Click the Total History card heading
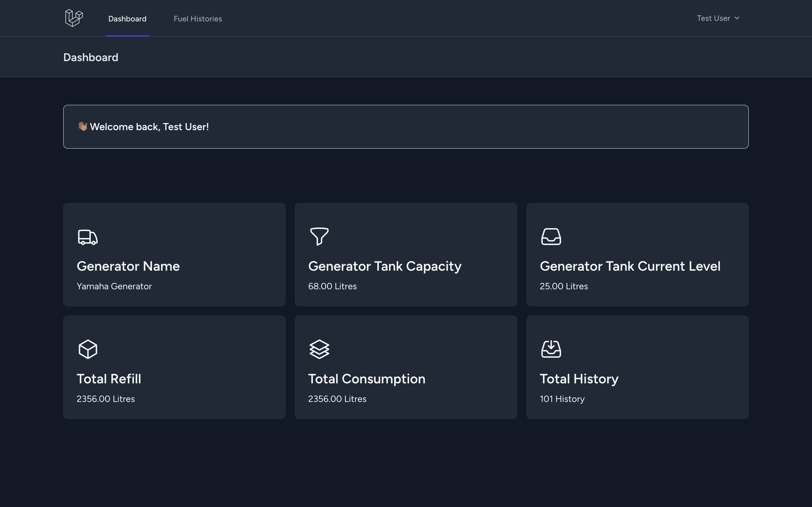812x507 pixels. (579, 379)
